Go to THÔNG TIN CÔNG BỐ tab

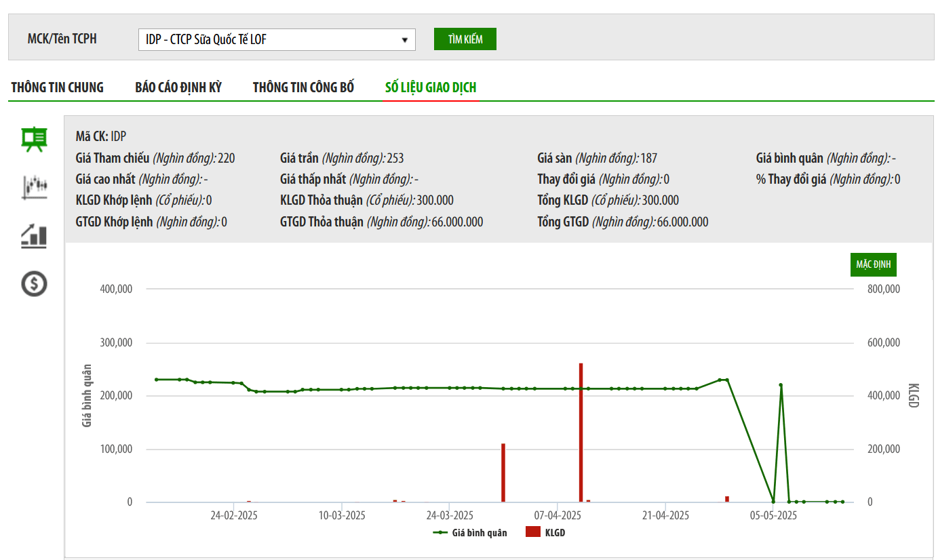pos(303,87)
